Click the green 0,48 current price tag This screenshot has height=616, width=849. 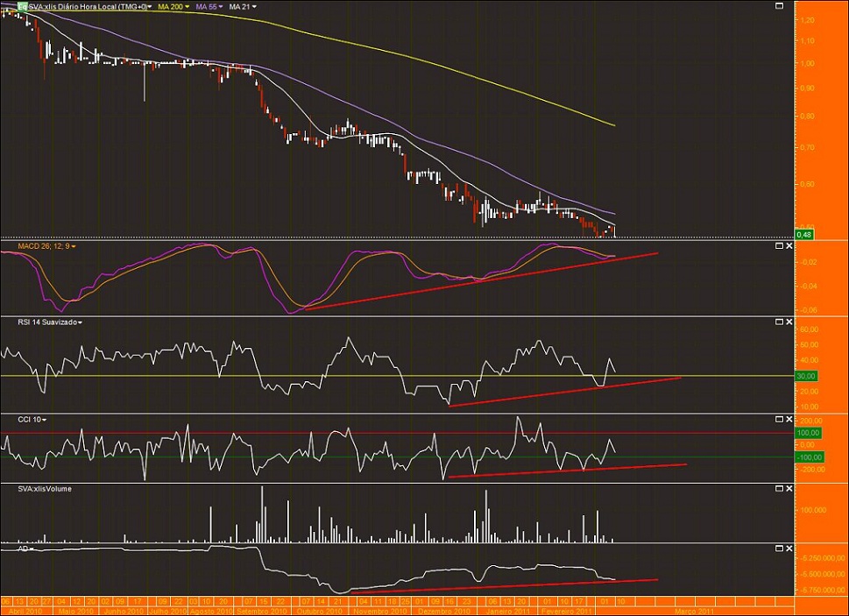pyautogui.click(x=804, y=234)
